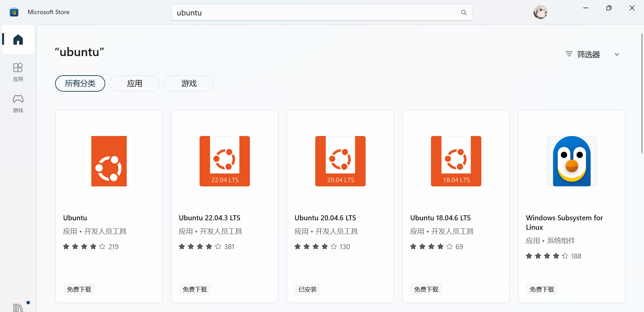This screenshot has width=644, height=312.
Task: Open the Ubuntu app title
Action: click(x=75, y=218)
